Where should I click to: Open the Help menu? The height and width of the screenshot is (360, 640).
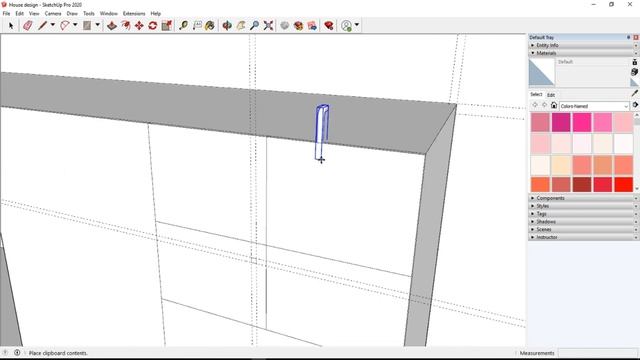[x=156, y=13]
